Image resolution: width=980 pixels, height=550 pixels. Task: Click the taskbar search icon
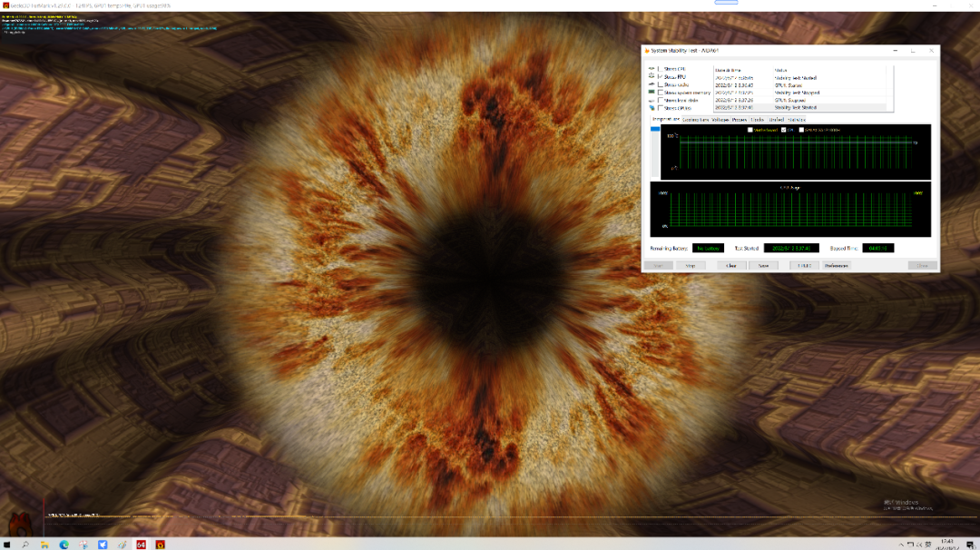(x=25, y=545)
